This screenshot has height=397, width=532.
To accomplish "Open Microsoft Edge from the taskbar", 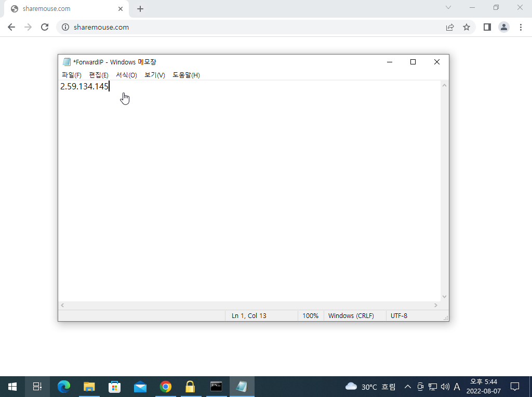I will [64, 387].
